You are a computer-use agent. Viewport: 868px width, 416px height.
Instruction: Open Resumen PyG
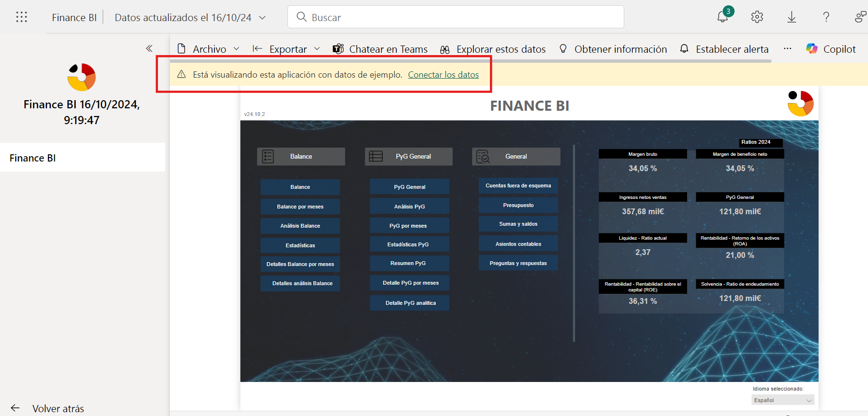click(410, 263)
